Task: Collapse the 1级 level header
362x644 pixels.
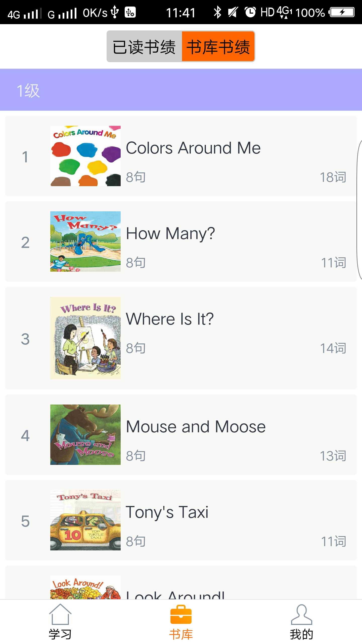Action: pyautogui.click(x=181, y=90)
